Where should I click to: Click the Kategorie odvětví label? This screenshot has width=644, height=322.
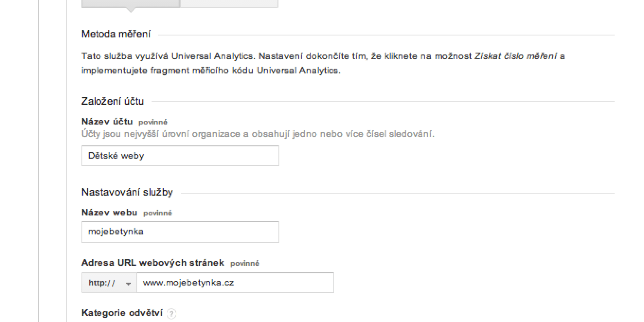click(x=122, y=313)
